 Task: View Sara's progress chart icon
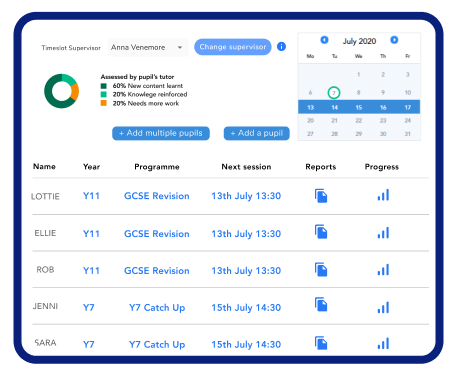(383, 343)
